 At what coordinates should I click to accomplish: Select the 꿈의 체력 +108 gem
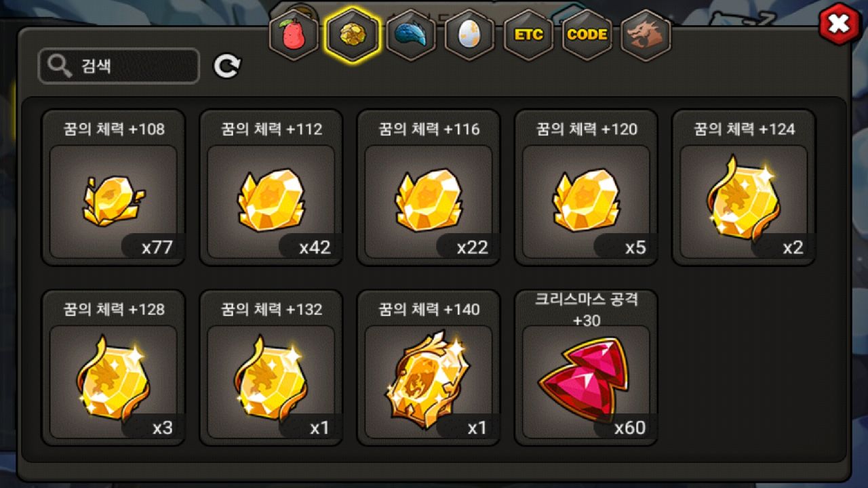click(x=113, y=188)
